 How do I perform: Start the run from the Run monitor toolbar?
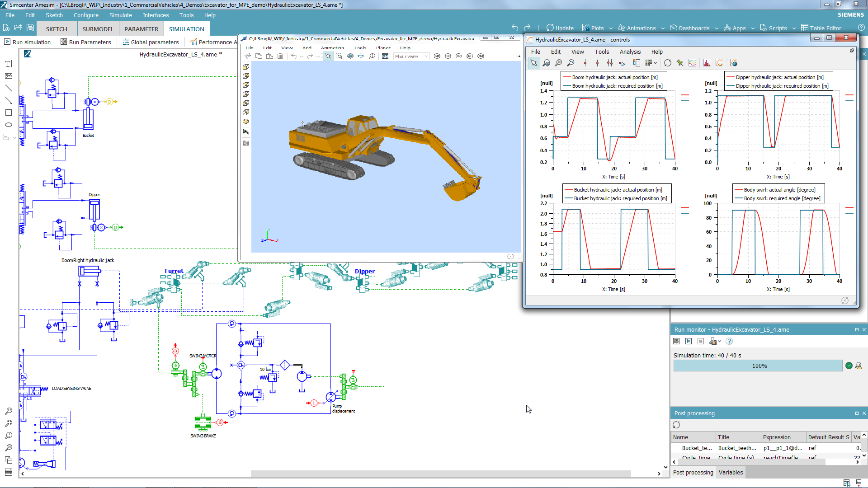point(689,342)
